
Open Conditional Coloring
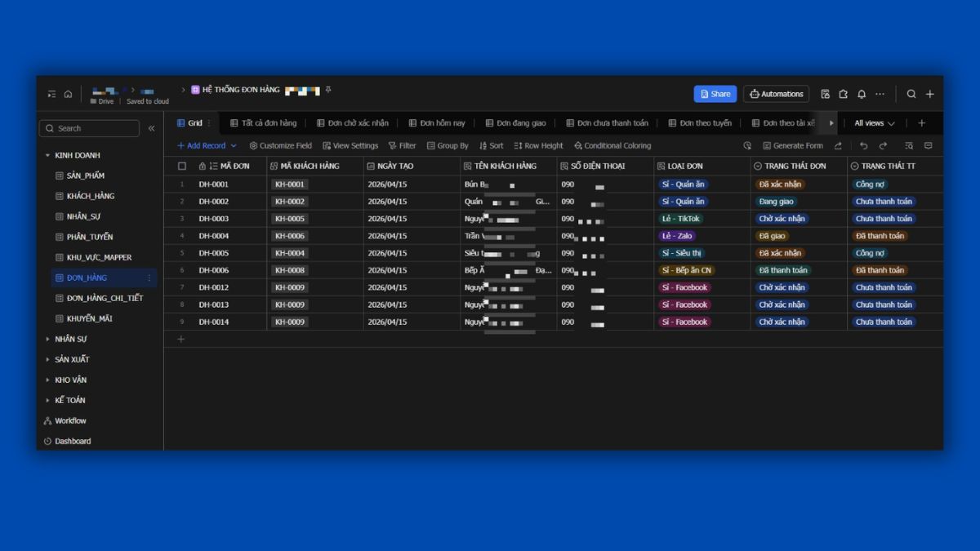tap(612, 146)
